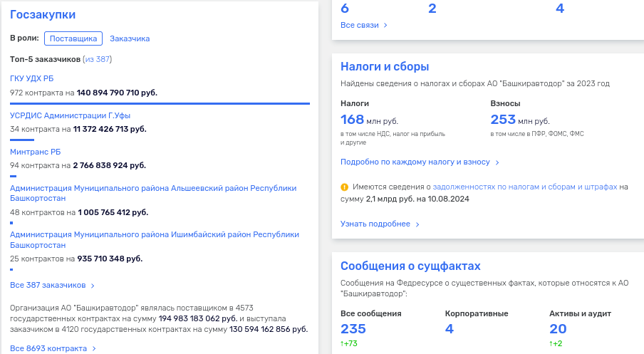
Task: Open the Госзакупки section heading
Action: tap(43, 14)
